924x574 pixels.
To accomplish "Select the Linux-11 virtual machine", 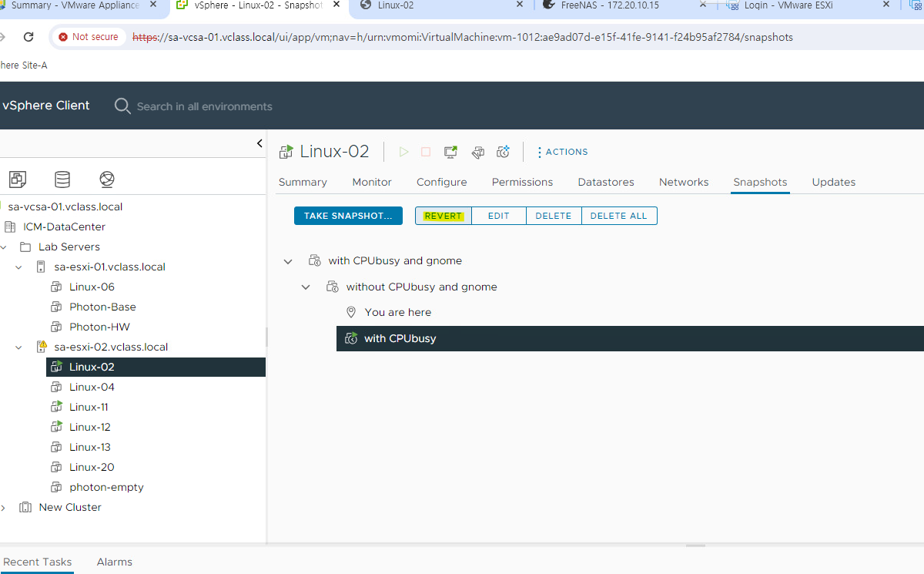I will click(x=89, y=407).
